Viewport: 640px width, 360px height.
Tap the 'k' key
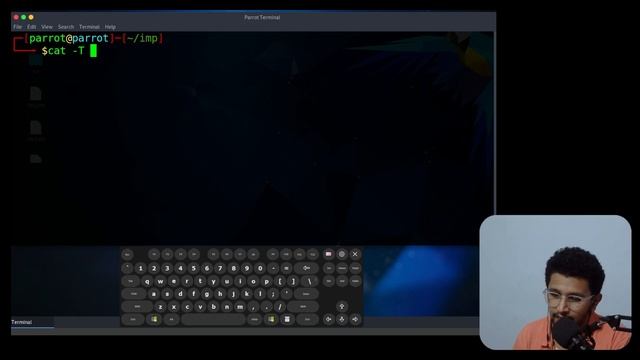(x=247, y=294)
